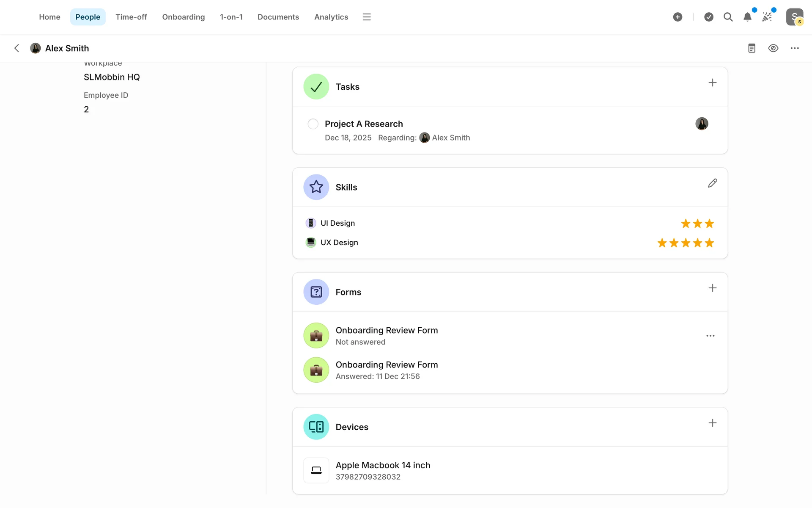Expand the hamburger menu in navigation
The height and width of the screenshot is (508, 812).
click(367, 17)
